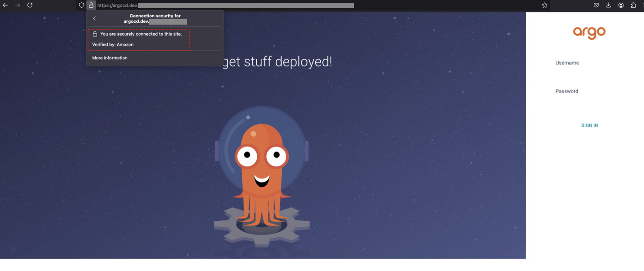Image resolution: width=644 pixels, height=271 pixels.
Task: Reload the page with the refresh icon
Action: pos(30,5)
